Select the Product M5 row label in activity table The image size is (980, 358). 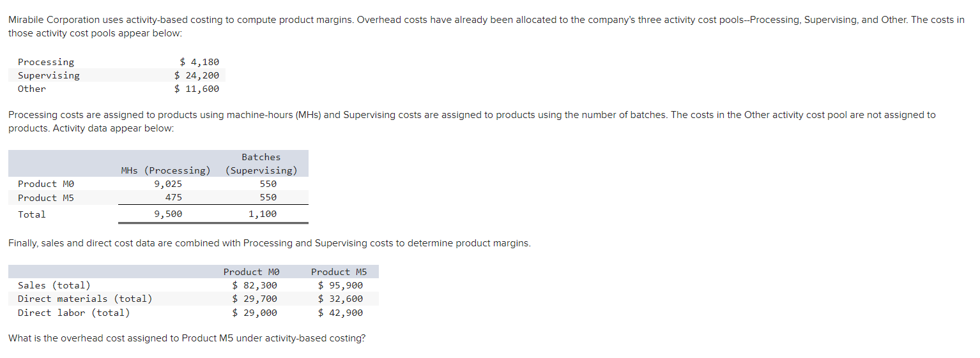46,198
